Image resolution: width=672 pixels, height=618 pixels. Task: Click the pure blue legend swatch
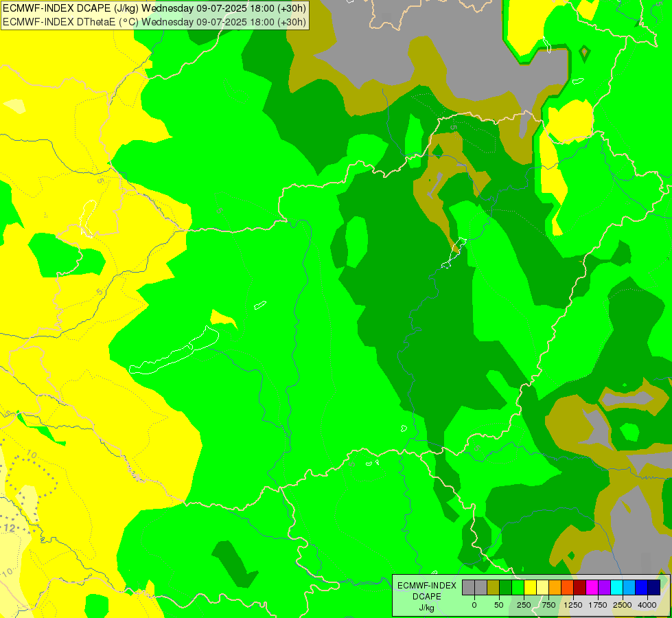[x=642, y=587]
